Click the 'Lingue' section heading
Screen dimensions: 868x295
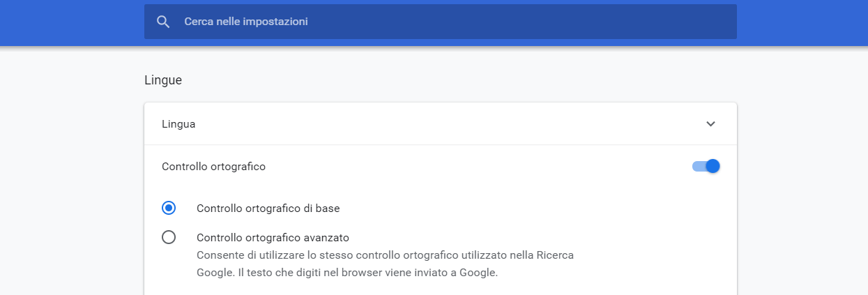click(163, 80)
